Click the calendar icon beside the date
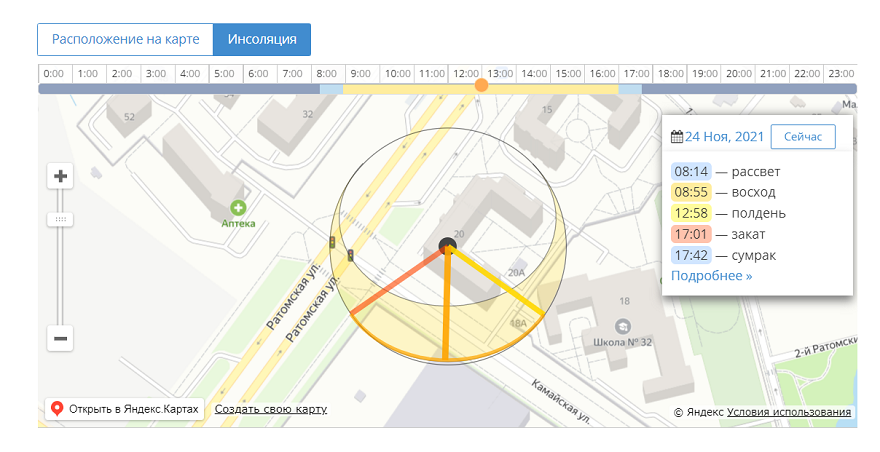The height and width of the screenshot is (452, 880). pyautogui.click(x=677, y=137)
